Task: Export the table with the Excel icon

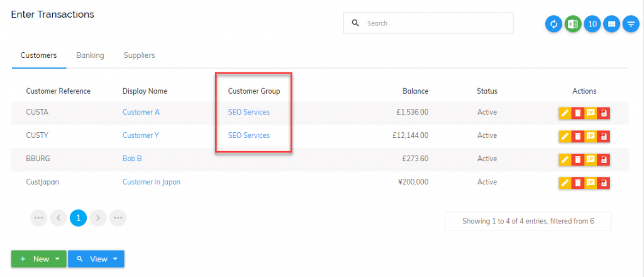Action: click(572, 24)
